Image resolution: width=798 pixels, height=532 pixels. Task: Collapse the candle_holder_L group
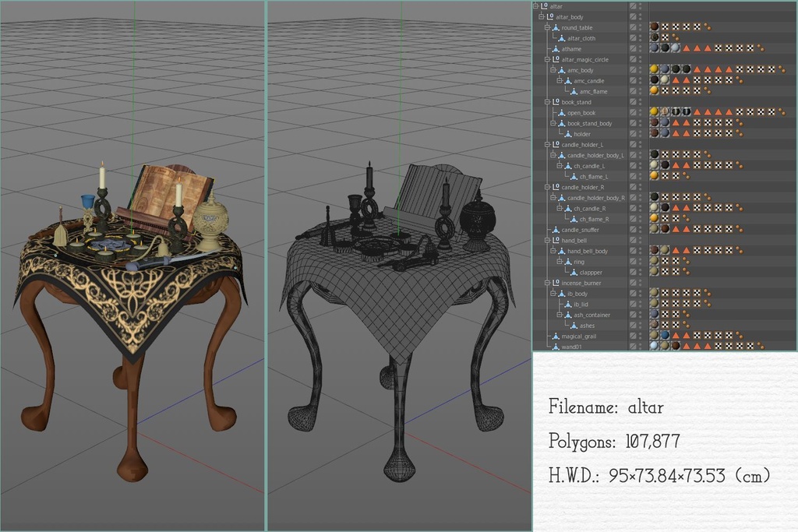[x=548, y=144]
